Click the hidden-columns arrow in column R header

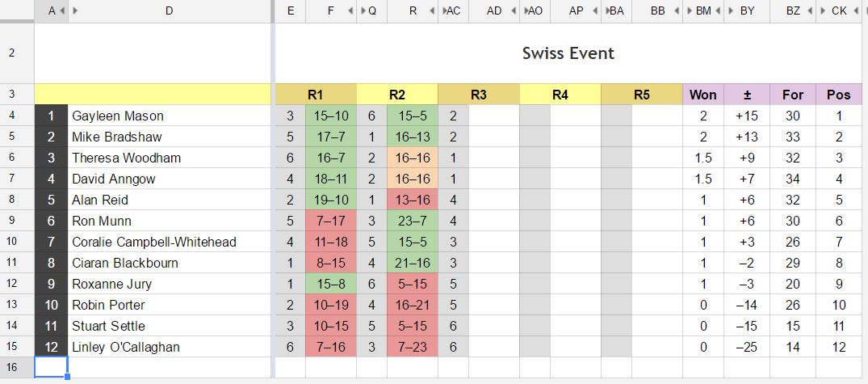pos(433,11)
